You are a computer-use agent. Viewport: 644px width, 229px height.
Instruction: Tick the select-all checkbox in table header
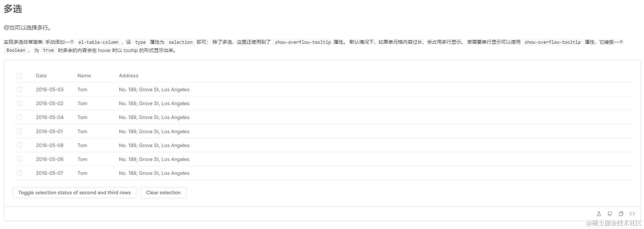pyautogui.click(x=19, y=76)
